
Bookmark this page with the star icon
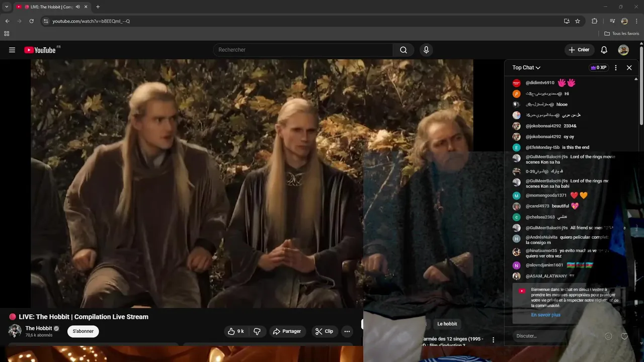pyautogui.click(x=578, y=21)
